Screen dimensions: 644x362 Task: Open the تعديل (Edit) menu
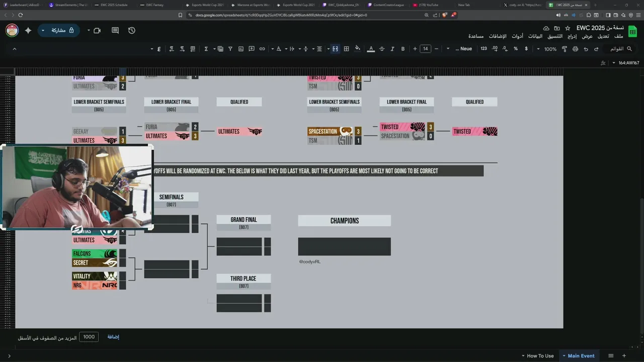click(603, 36)
